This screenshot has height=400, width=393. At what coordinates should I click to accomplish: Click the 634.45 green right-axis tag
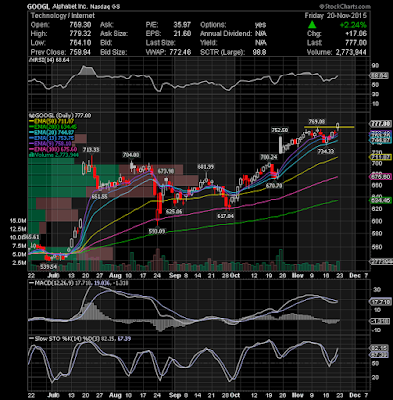pyautogui.click(x=381, y=201)
